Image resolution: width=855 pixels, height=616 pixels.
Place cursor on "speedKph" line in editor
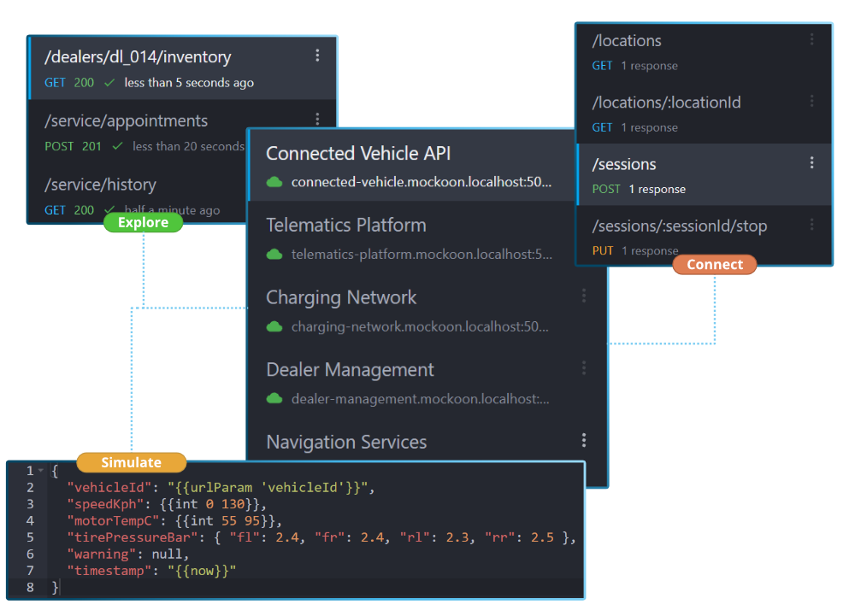point(167,504)
